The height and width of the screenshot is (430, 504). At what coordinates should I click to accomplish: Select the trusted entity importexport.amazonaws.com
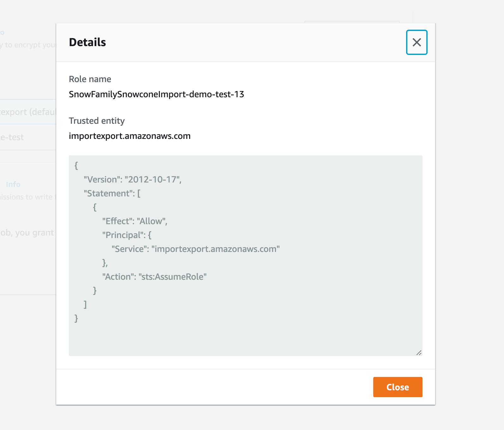tap(130, 136)
